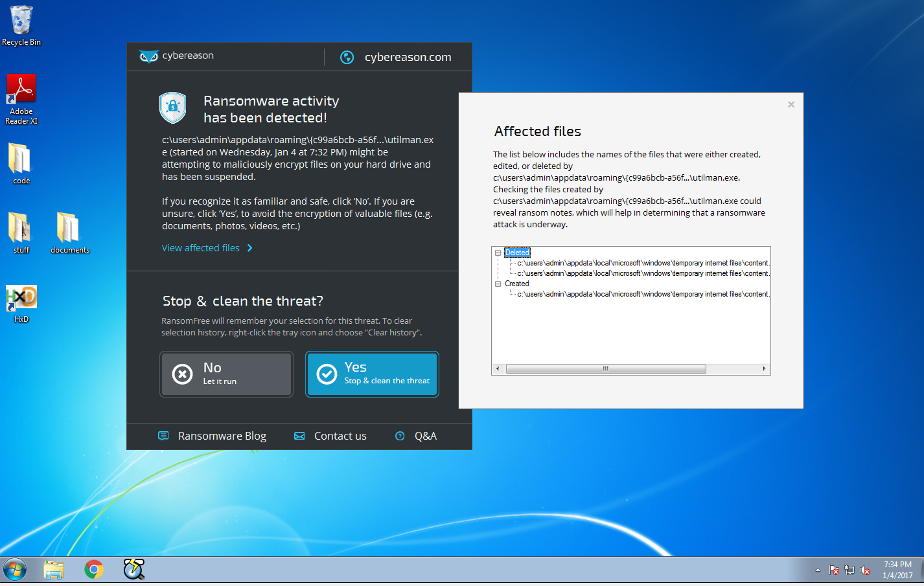924x586 pixels.
Task: Choose 'No – Let it run'
Action: (226, 374)
